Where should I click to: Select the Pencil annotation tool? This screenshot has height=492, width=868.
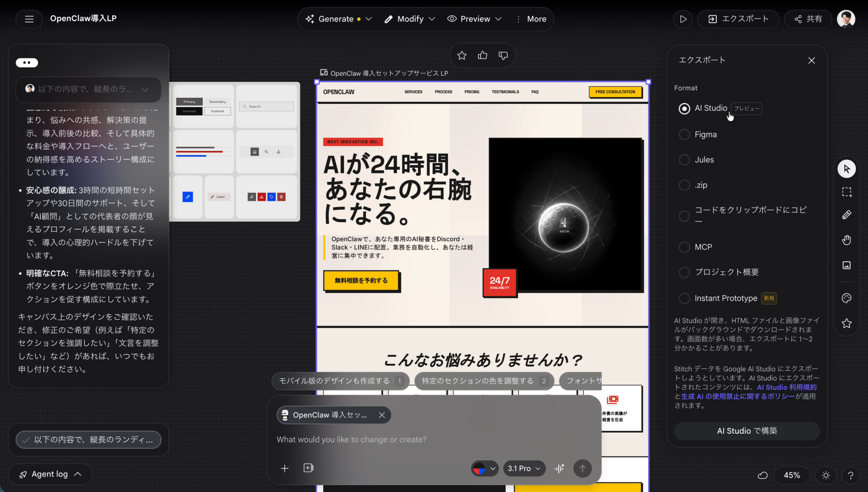coord(847,214)
